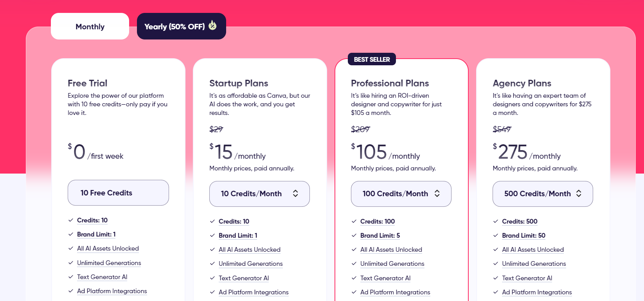
Task: Click checkmark beside Startup Text Generator AI
Action: tap(212, 278)
